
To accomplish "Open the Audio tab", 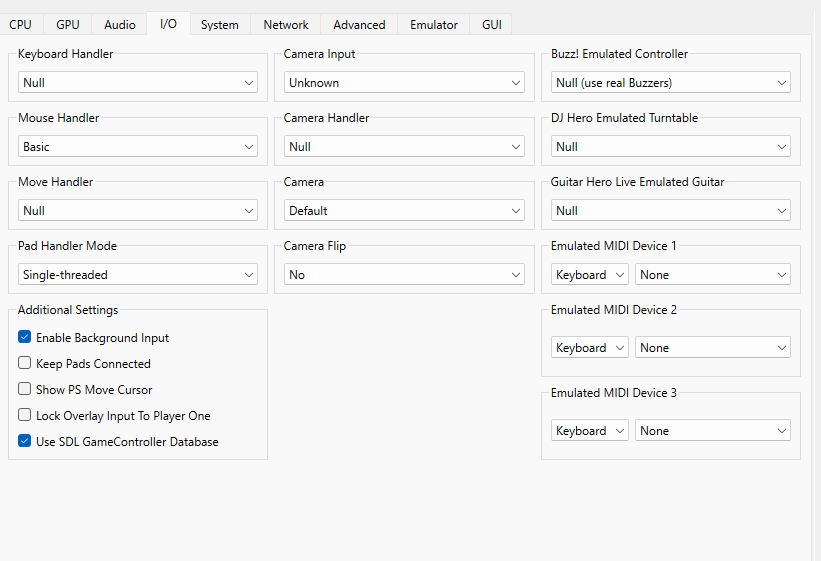I will pyautogui.click(x=120, y=25).
